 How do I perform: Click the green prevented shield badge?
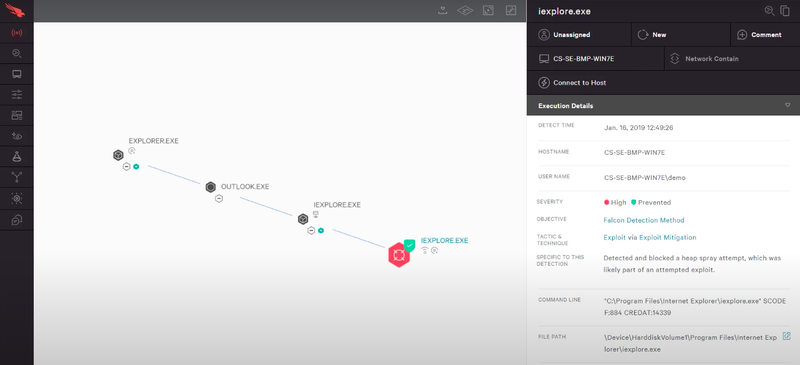click(410, 246)
